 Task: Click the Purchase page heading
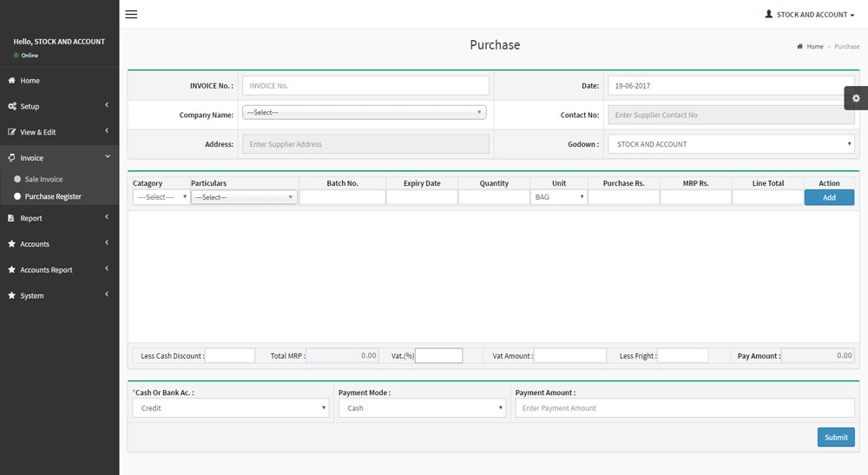point(495,45)
